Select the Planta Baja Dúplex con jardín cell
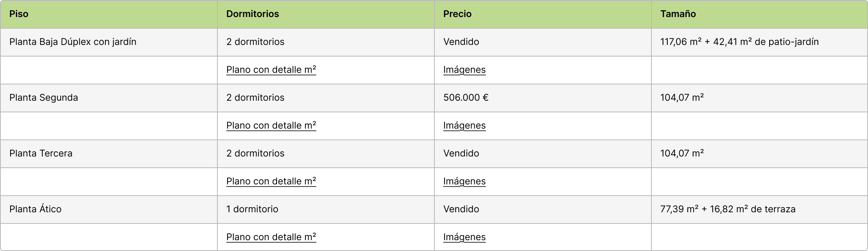868x251 pixels. click(x=73, y=42)
